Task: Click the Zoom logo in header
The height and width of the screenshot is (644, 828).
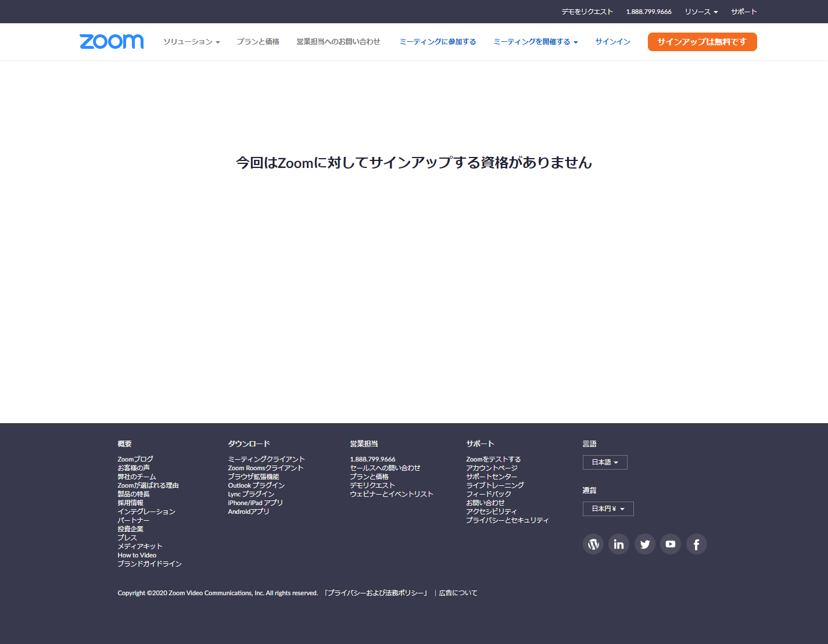Action: 112,41
